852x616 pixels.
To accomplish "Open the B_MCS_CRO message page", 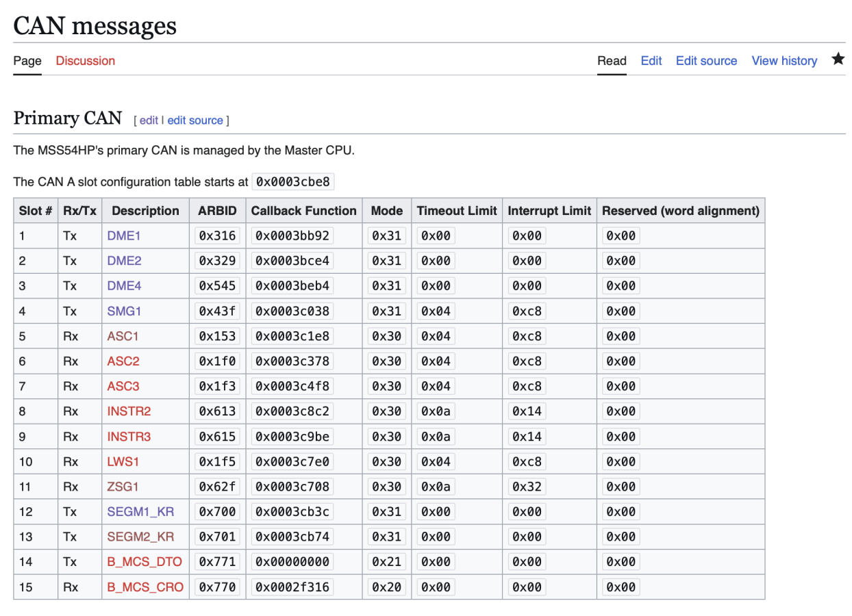I will coord(145,587).
